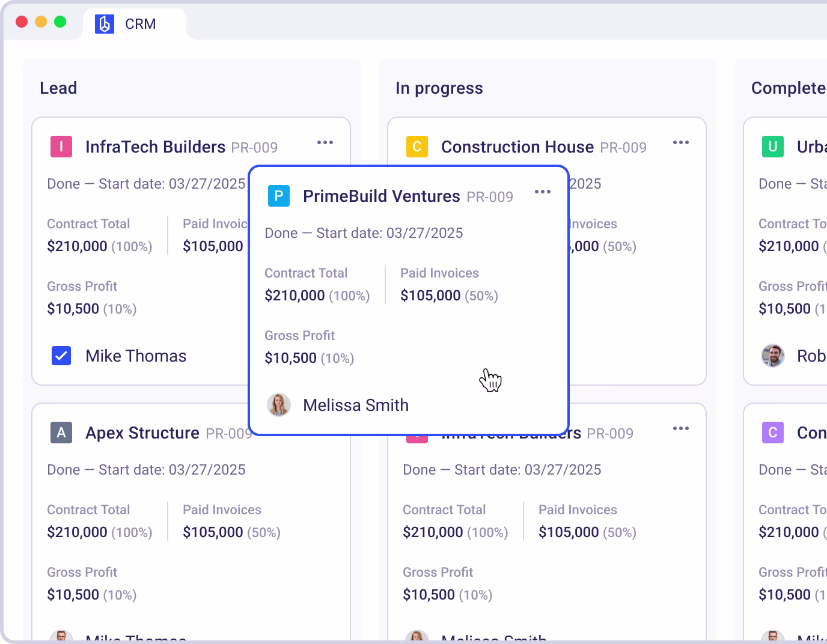Click lower In progress card Gross Profit value
The height and width of the screenshot is (644, 827).
[x=429, y=595]
